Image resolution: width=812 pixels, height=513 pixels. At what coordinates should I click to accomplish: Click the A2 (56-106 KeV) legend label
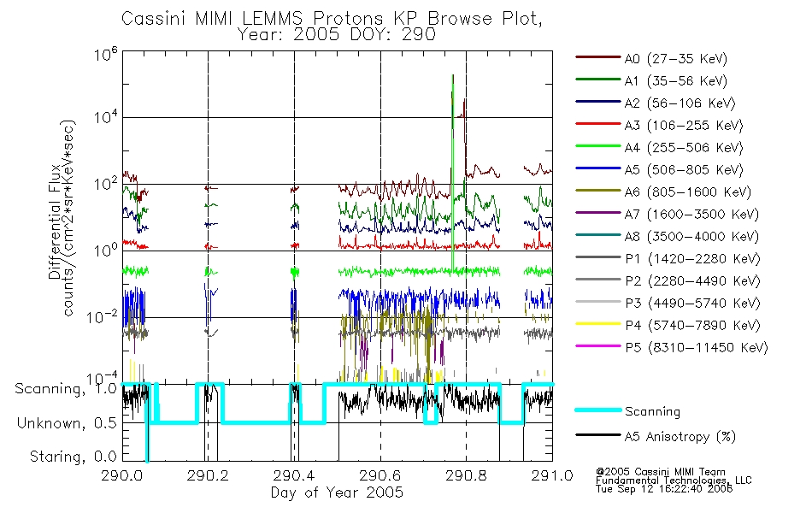[x=680, y=103]
